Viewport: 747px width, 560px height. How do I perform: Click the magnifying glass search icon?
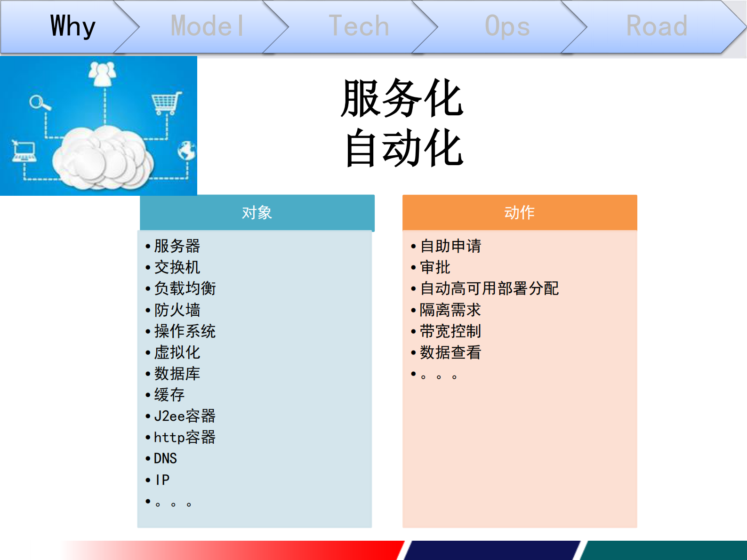click(40, 103)
